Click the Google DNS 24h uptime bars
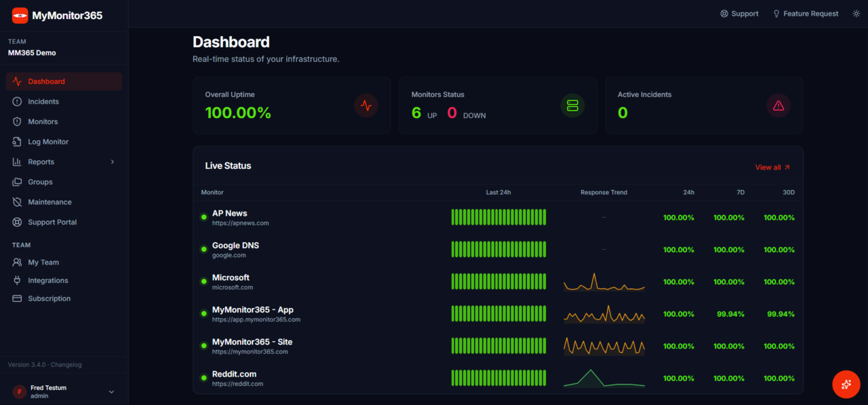The width and height of the screenshot is (868, 405). point(498,249)
